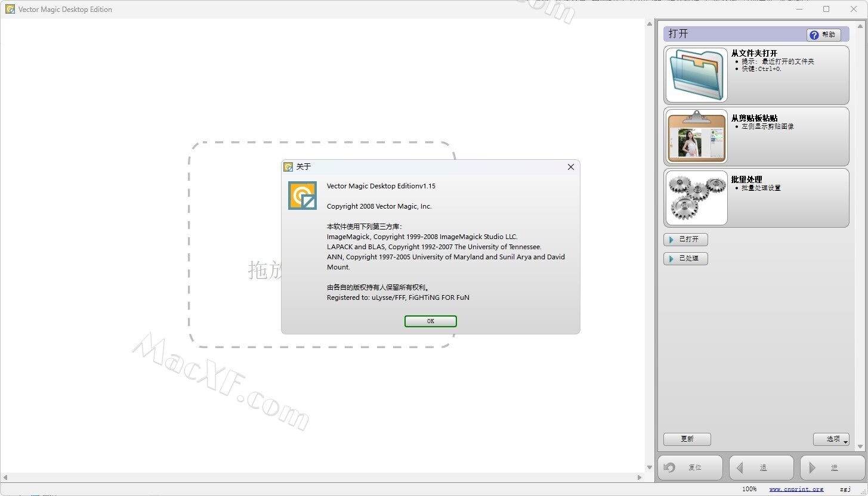Viewport: 868px width, 496px height.
Task: Click the horizontal scrollbar right arrow
Action: 640,478
